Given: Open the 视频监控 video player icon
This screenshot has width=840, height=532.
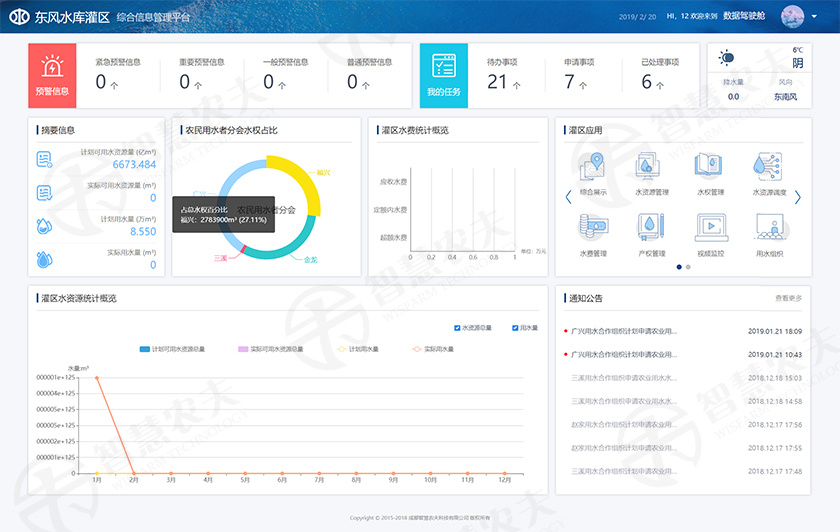Looking at the screenshot, I should point(710,227).
